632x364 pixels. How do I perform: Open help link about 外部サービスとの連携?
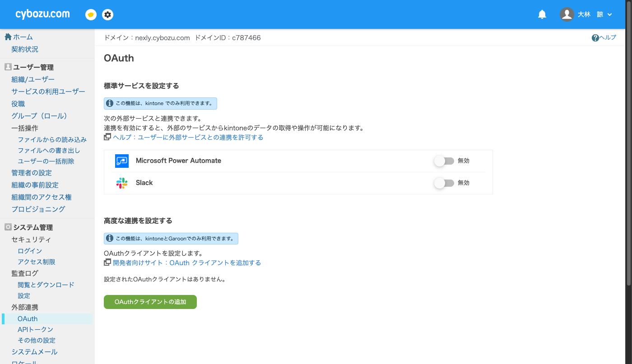(188, 137)
